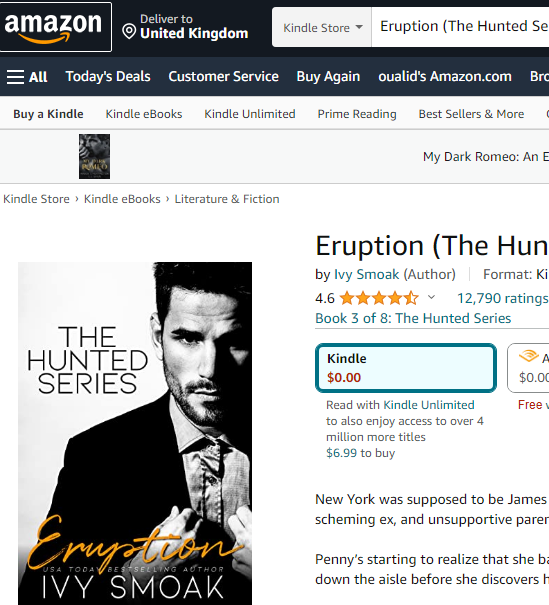Image resolution: width=549 pixels, height=605 pixels.
Task: Click the search field containing Eruption
Action: (460, 27)
